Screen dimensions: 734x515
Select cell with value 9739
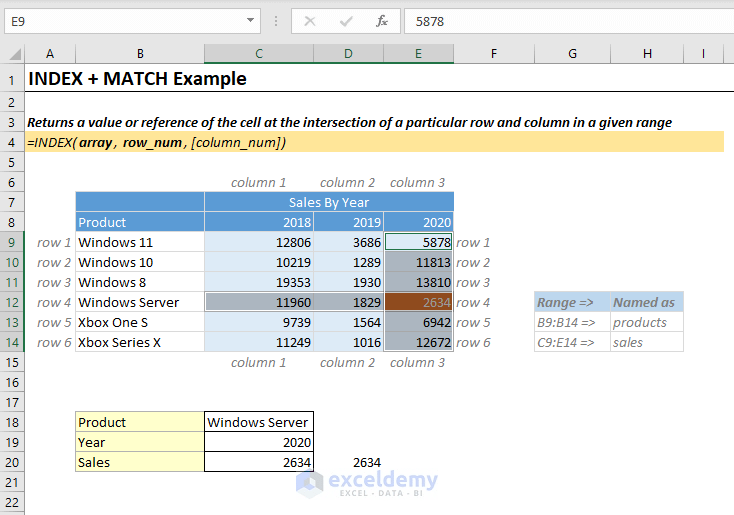tap(259, 323)
